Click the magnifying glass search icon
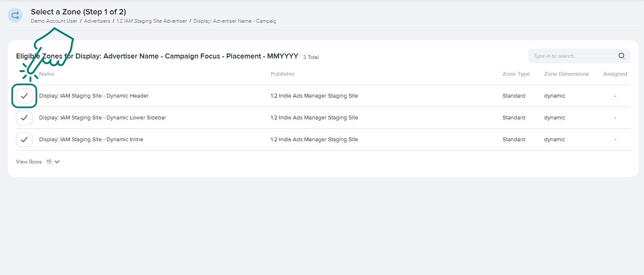The height and width of the screenshot is (275, 644). pos(621,56)
